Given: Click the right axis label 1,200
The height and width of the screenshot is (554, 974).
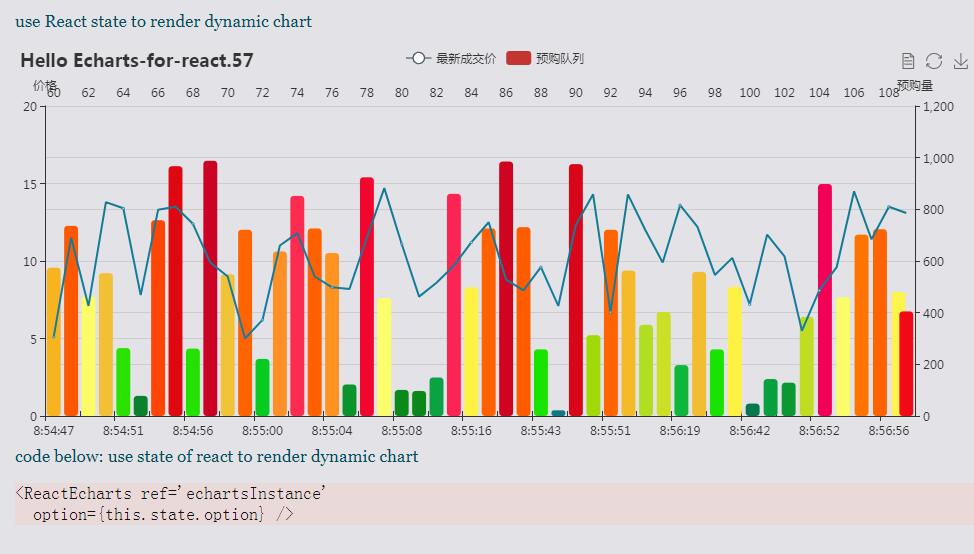Looking at the screenshot, I should [x=938, y=106].
